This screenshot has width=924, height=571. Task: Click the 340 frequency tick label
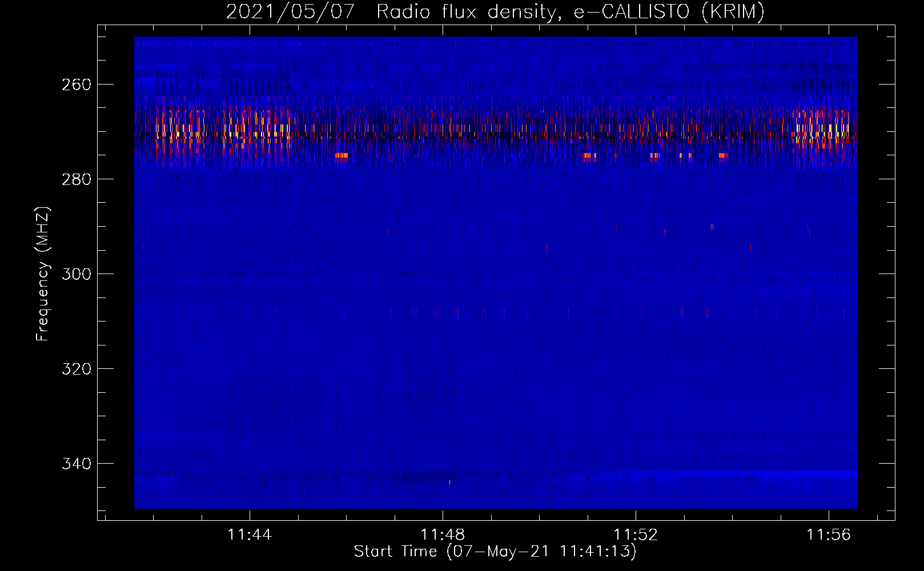click(76, 464)
